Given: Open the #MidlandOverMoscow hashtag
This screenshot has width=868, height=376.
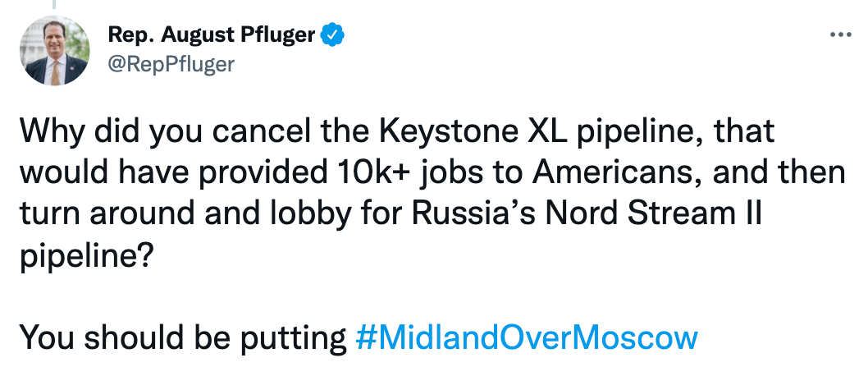Looking at the screenshot, I should click(527, 337).
